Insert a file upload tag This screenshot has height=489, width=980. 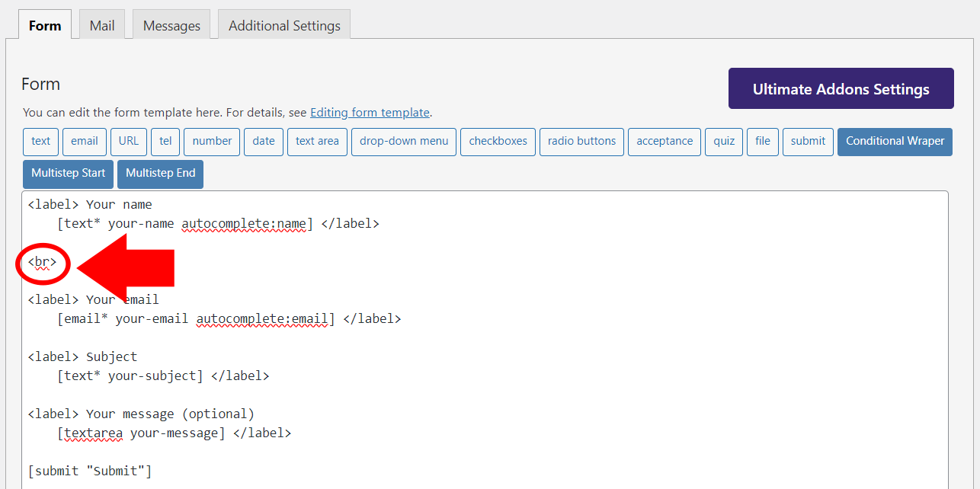click(763, 142)
